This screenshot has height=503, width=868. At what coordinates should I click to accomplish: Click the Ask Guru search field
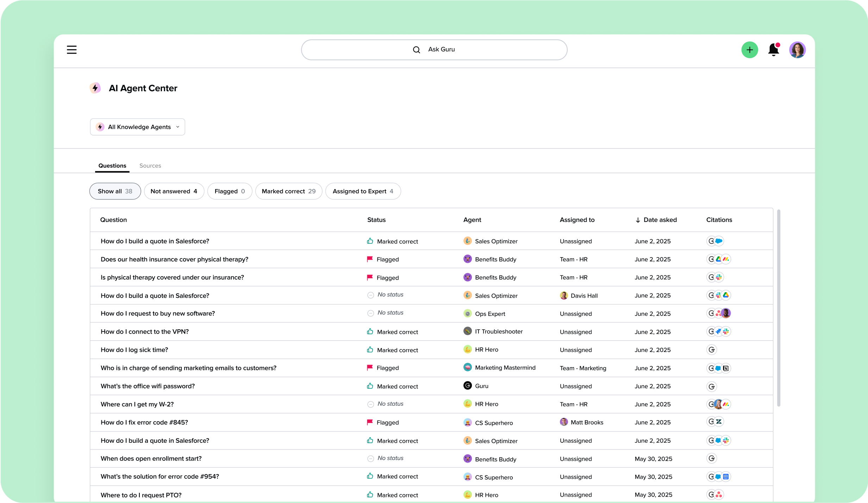point(434,50)
